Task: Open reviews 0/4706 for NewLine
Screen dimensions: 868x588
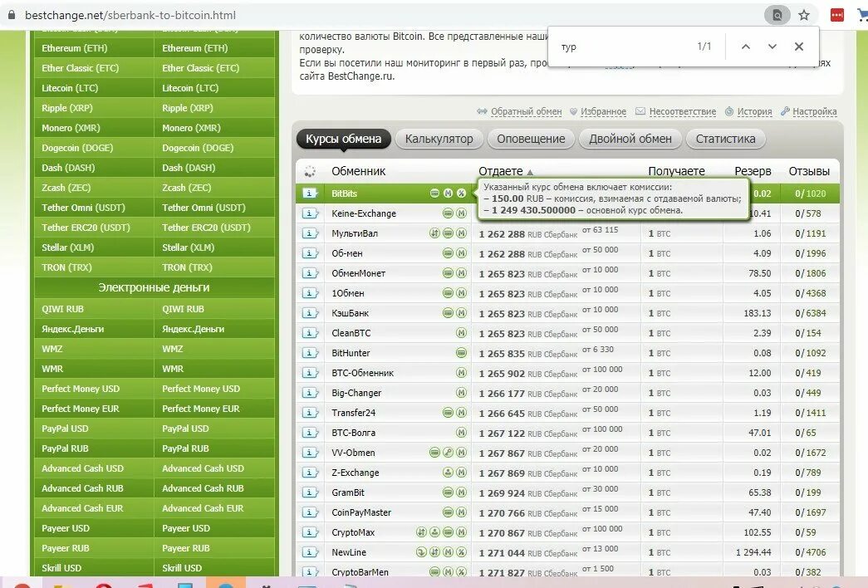Action: click(811, 552)
